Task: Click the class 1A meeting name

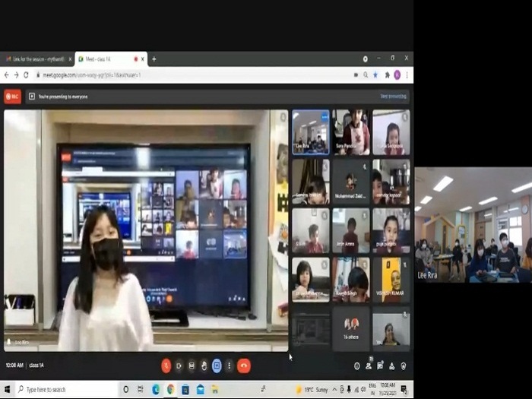Action: point(36,366)
